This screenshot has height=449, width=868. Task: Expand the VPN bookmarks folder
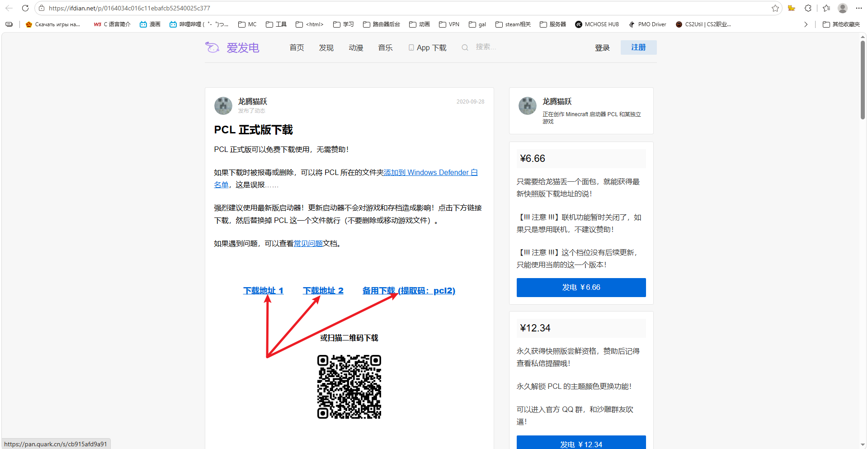[x=449, y=24]
